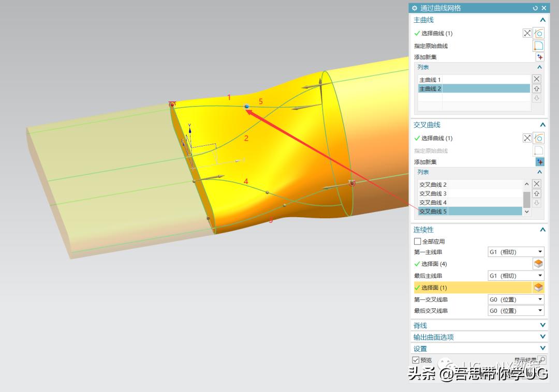Viewport: 559px width, 392px height.
Task: Remove the selected item from the 主曲线 list
Action: point(537,79)
